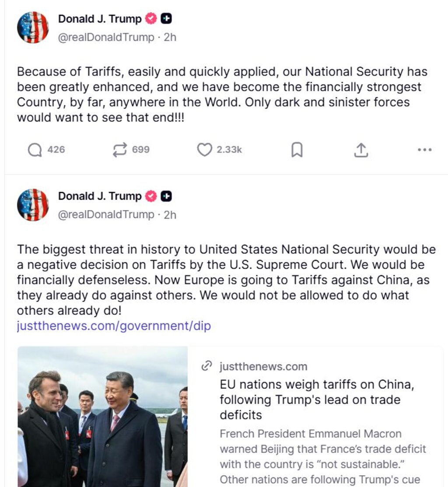Share the first post via upload icon
448x487 pixels.
pyautogui.click(x=360, y=150)
